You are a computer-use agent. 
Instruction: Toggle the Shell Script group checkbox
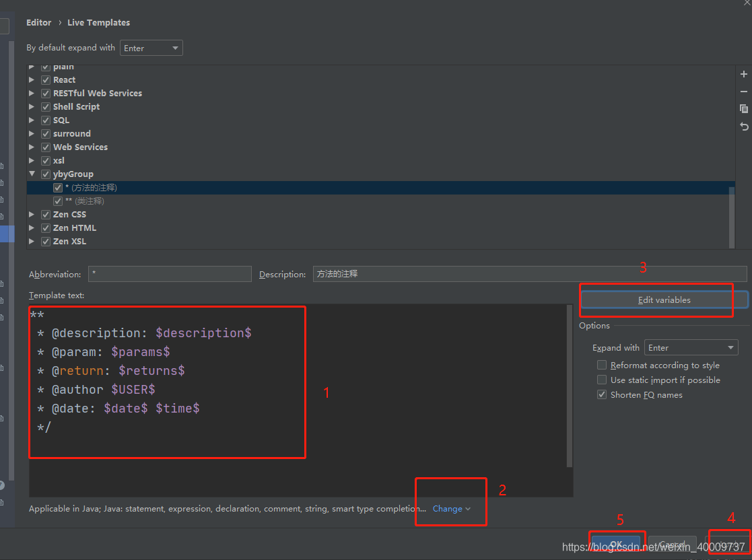46,107
